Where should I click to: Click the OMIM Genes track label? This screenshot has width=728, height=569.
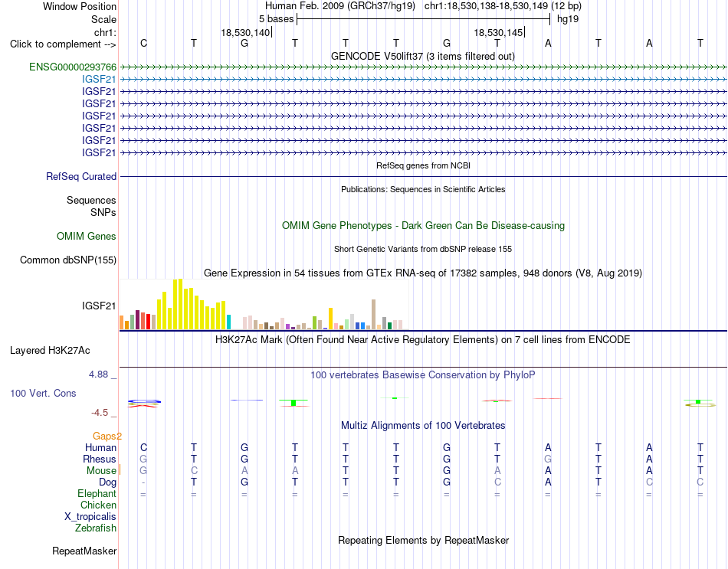87,236
